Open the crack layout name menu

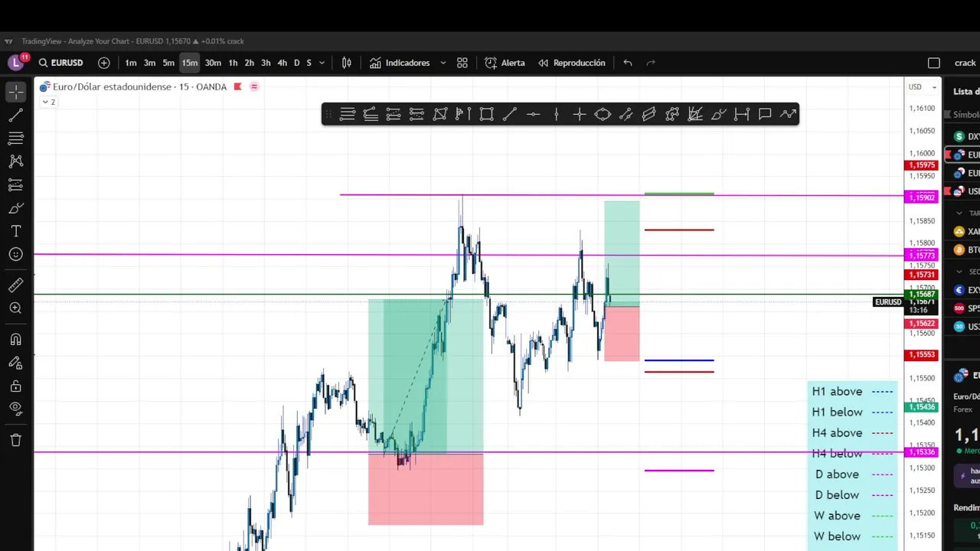(965, 63)
